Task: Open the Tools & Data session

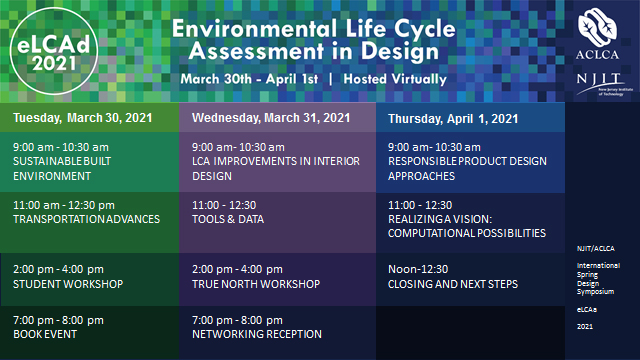Action: click(277, 222)
